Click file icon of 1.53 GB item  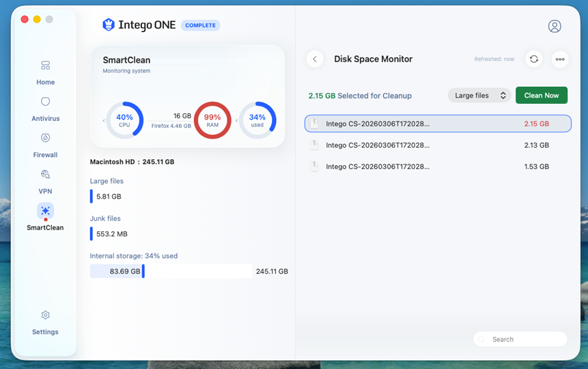click(315, 166)
